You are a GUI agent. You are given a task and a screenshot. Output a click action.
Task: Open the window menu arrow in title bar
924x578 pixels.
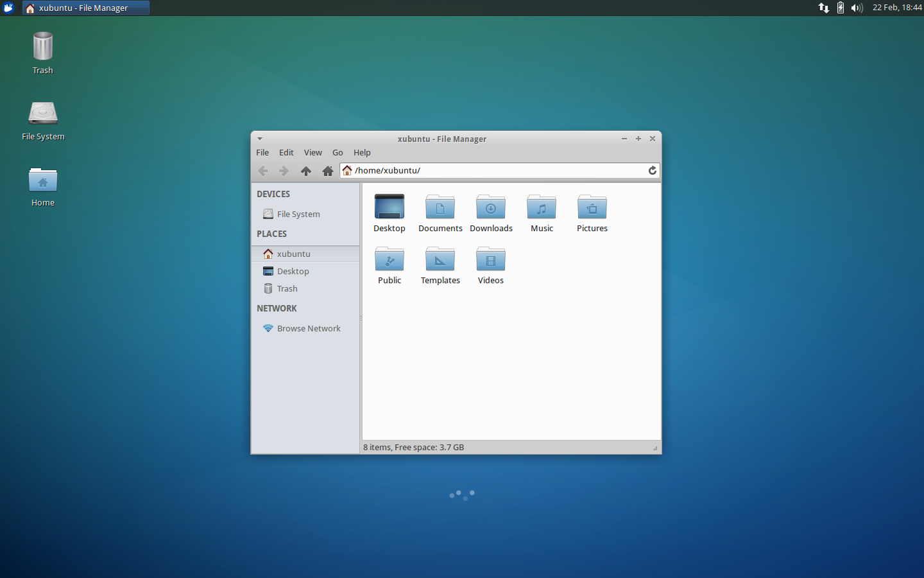point(260,139)
